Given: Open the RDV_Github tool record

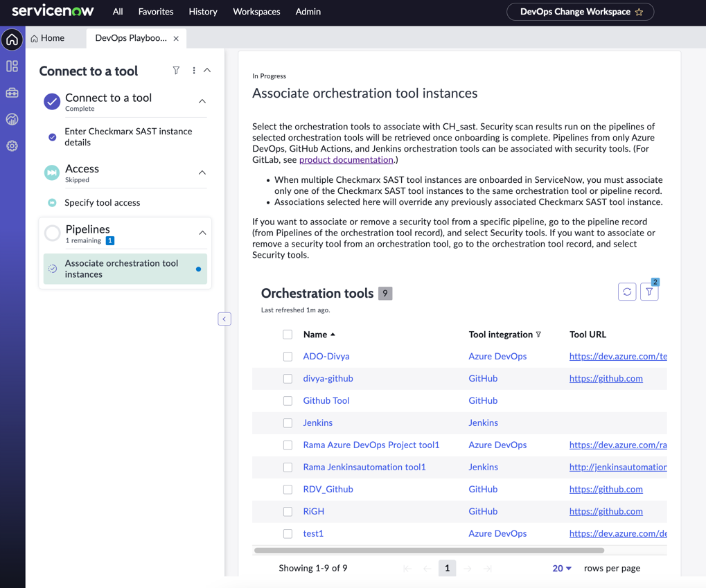Looking at the screenshot, I should [328, 489].
